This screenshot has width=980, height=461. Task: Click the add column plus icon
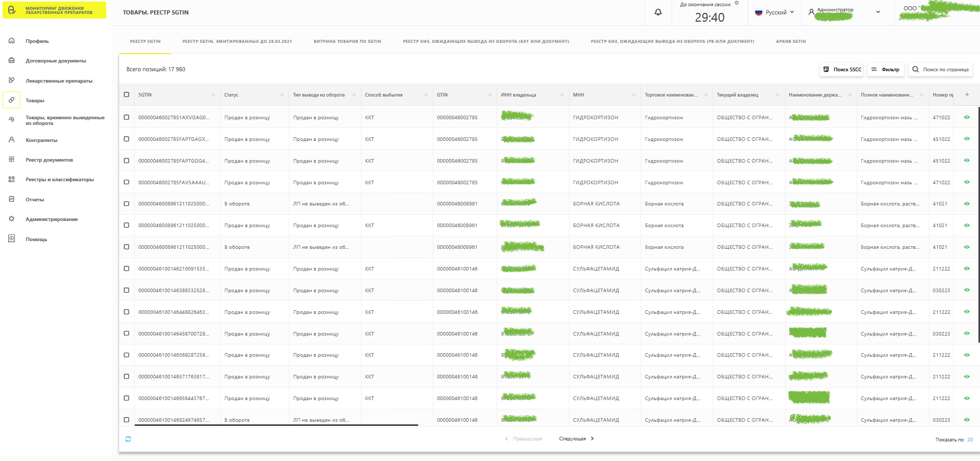[x=967, y=94]
